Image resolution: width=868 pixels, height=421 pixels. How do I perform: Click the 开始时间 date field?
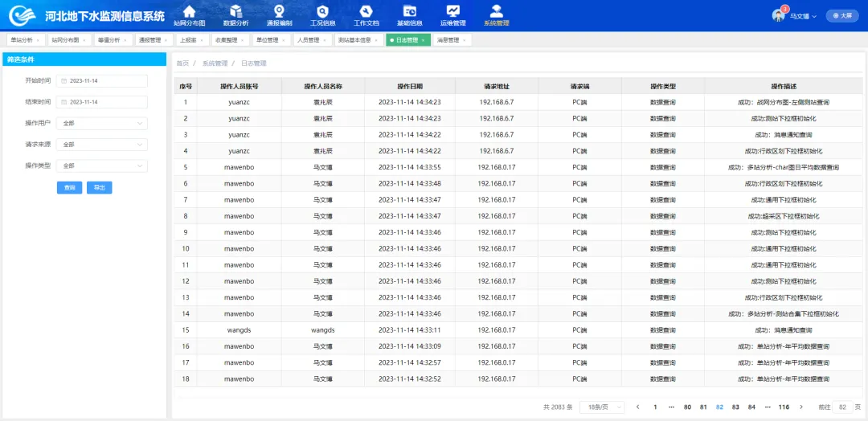tap(102, 80)
